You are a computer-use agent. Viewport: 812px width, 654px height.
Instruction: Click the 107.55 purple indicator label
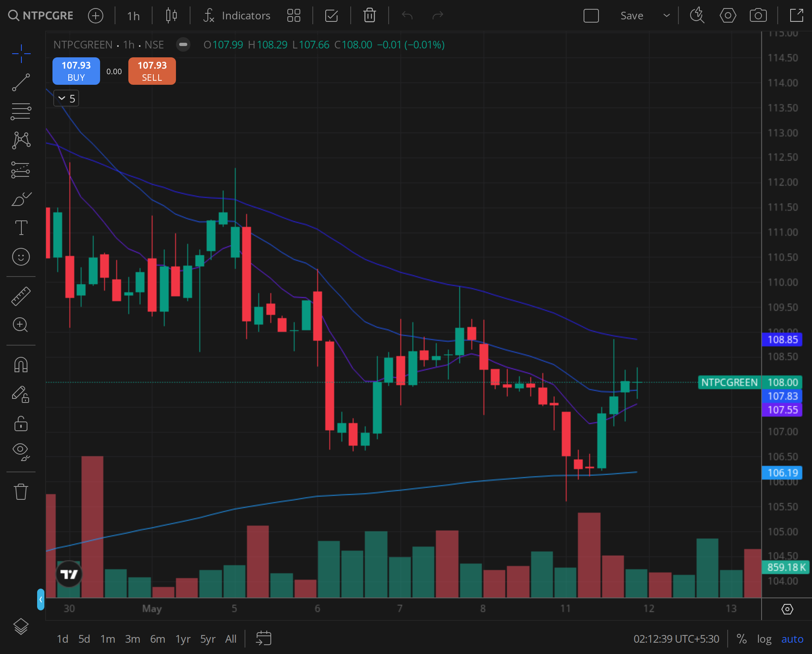(782, 410)
